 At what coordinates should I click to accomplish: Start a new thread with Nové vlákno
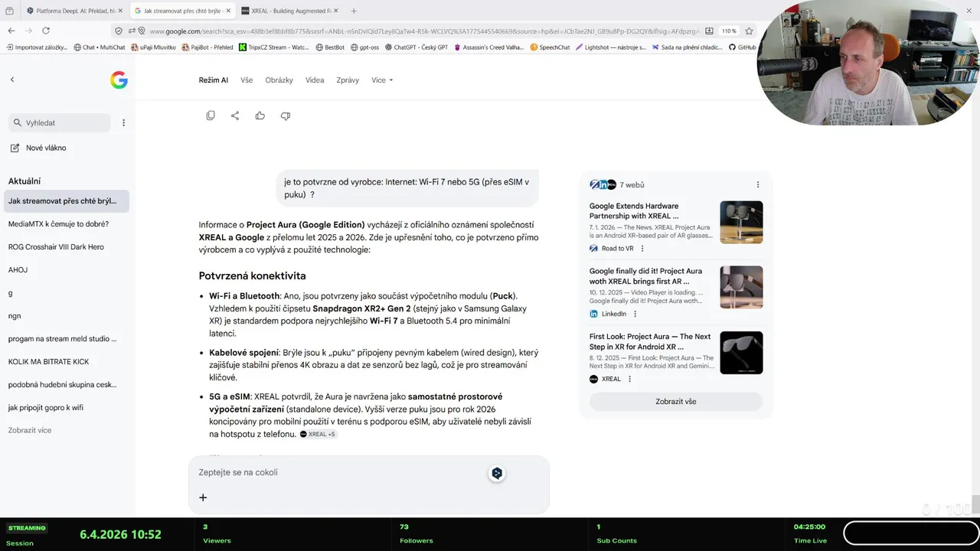(x=38, y=148)
